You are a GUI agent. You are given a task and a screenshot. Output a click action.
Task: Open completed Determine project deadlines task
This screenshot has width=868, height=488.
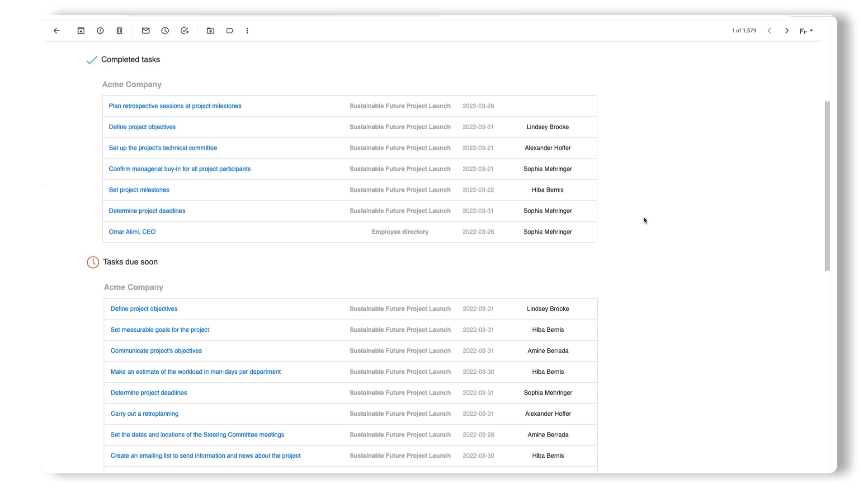(x=147, y=211)
